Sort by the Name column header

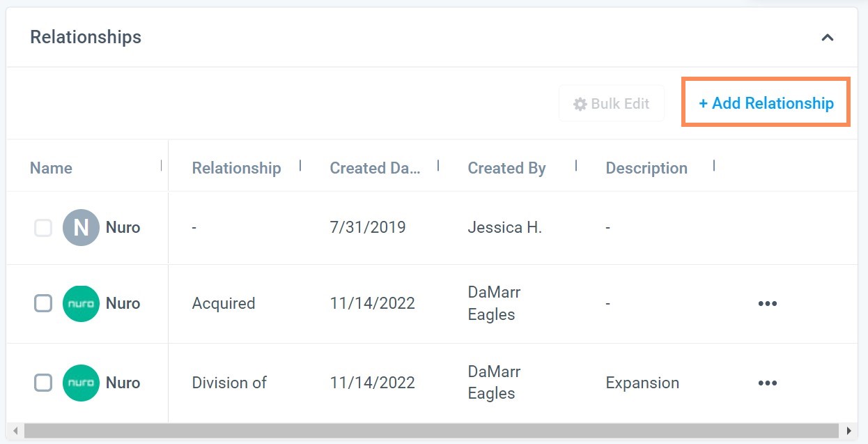51,168
